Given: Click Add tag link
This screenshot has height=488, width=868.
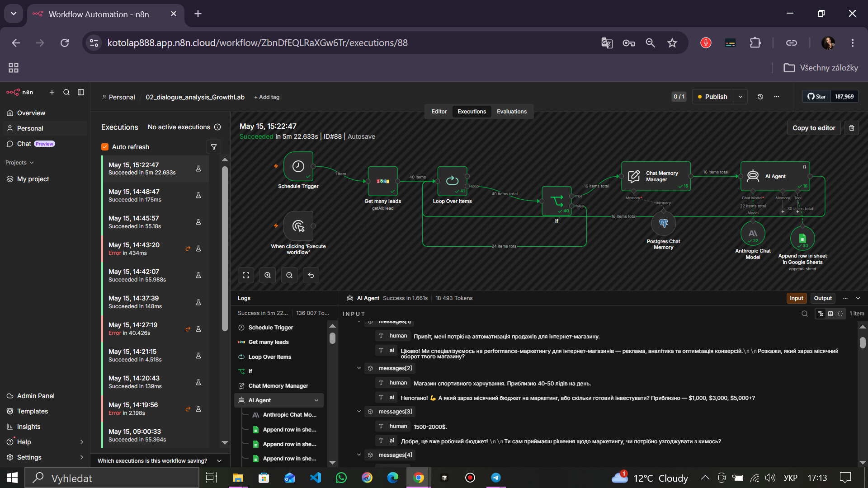Looking at the screenshot, I should coord(267,97).
